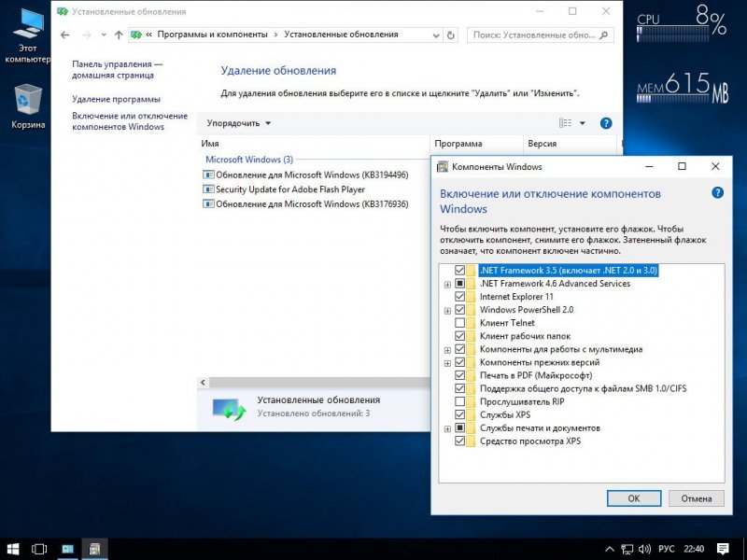Uncheck .NET Framework 3.5 checkbox
Viewport: 747px width, 560px height.
point(459,271)
